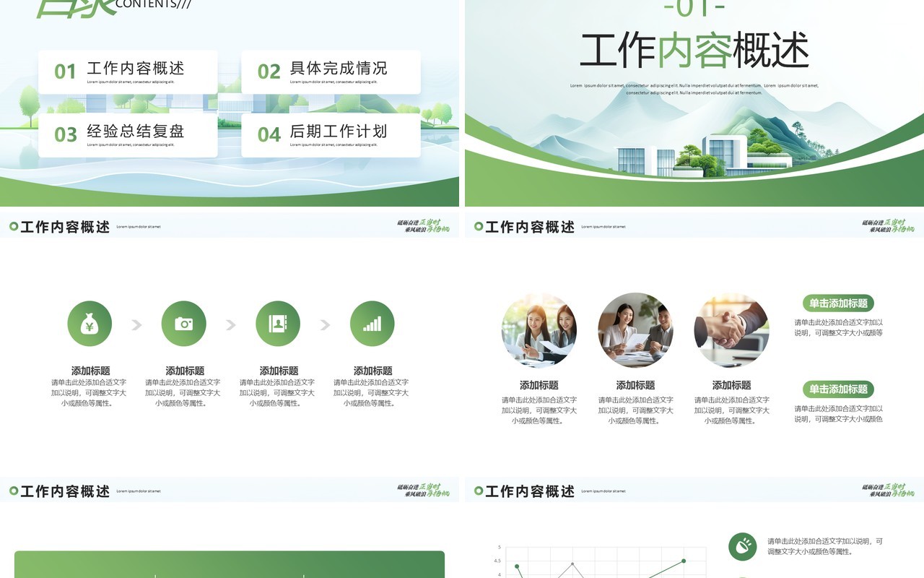Click the money bag yen icon
This screenshot has height=578, width=924.
[90, 324]
